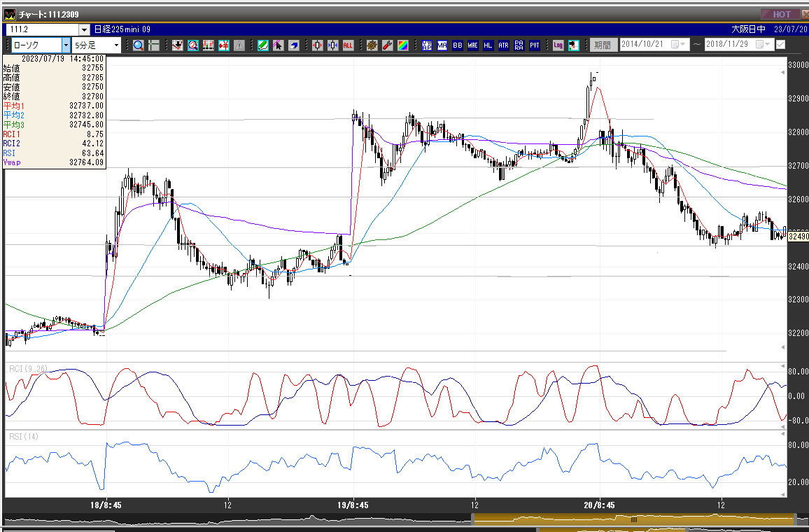Click the 20/8:45 date axis label

(599, 505)
